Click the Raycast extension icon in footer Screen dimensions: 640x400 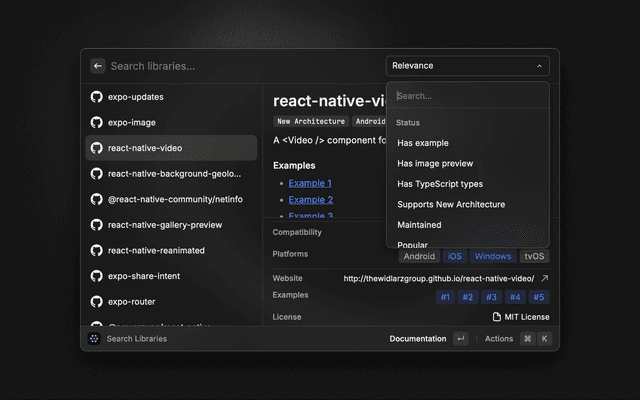coord(94,339)
